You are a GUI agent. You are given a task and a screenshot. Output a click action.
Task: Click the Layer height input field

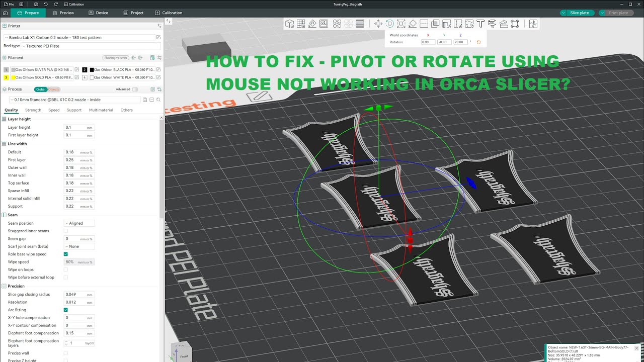click(79, 127)
